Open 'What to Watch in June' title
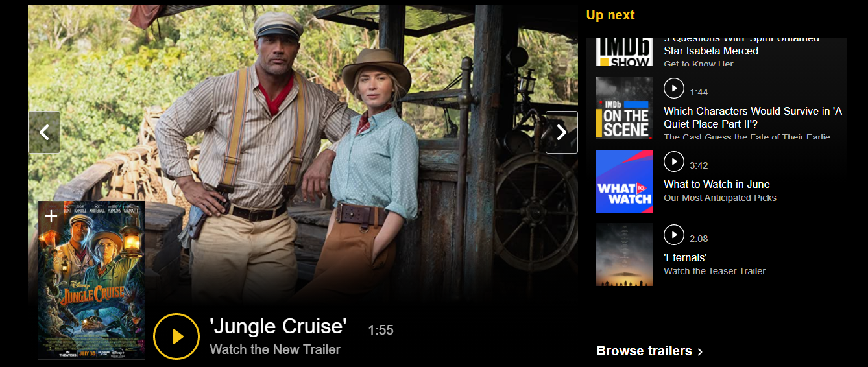The image size is (868, 367). coord(717,184)
